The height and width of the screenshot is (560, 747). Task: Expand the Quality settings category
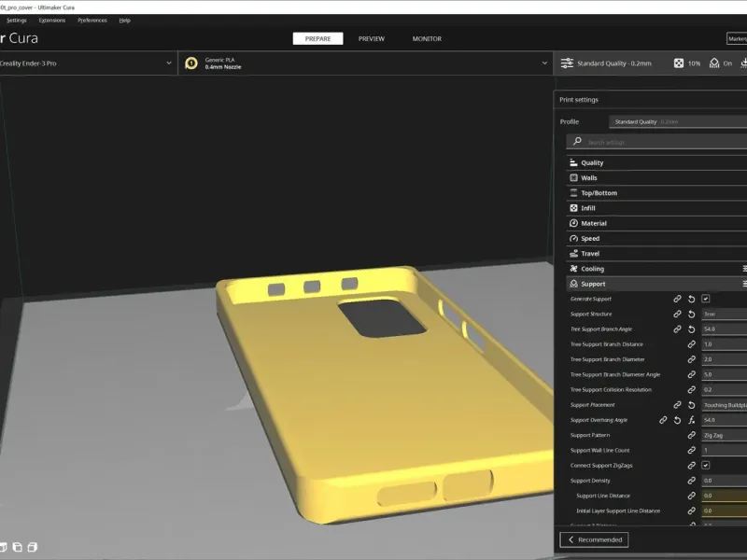point(656,162)
